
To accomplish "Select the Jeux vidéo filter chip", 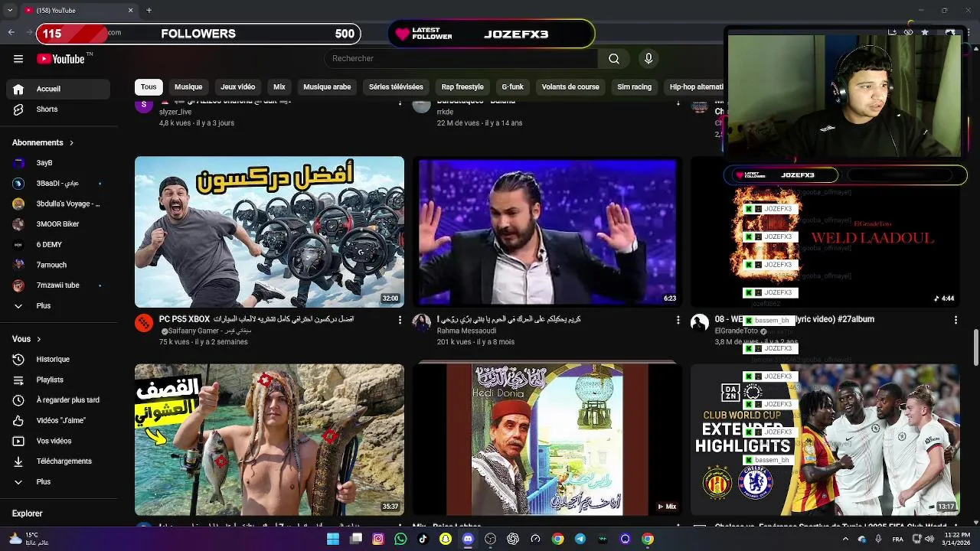I will (238, 87).
